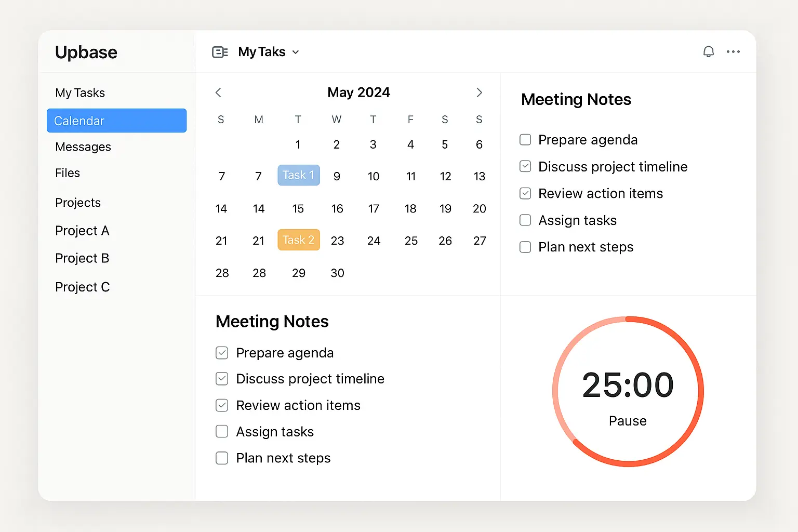Click the May 2024 month title
Screen dimensions: 798x532
pos(358,92)
